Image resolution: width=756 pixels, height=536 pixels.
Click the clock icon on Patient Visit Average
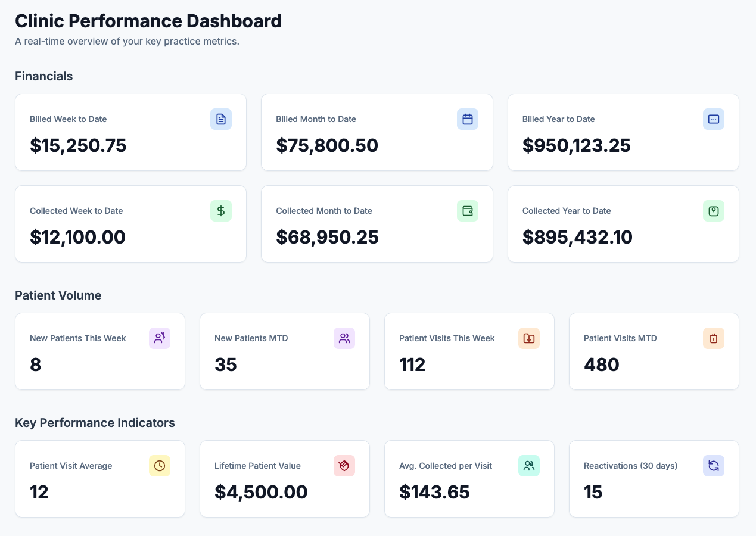[160, 466]
